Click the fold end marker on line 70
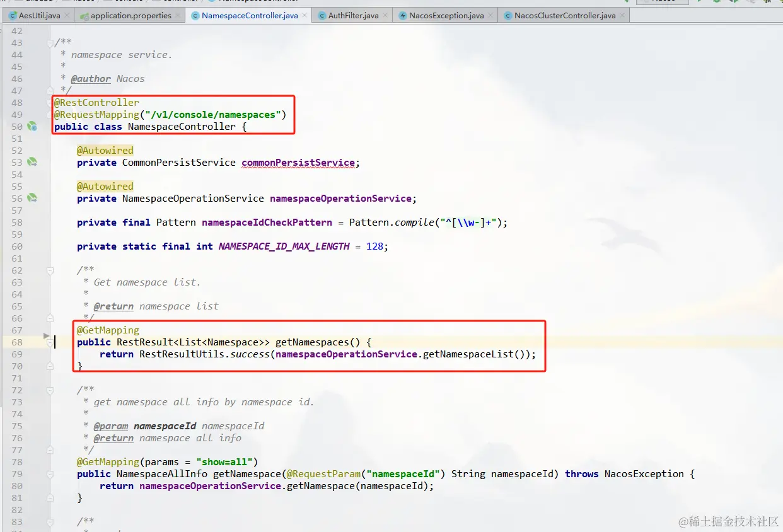The image size is (783, 532). click(x=50, y=366)
